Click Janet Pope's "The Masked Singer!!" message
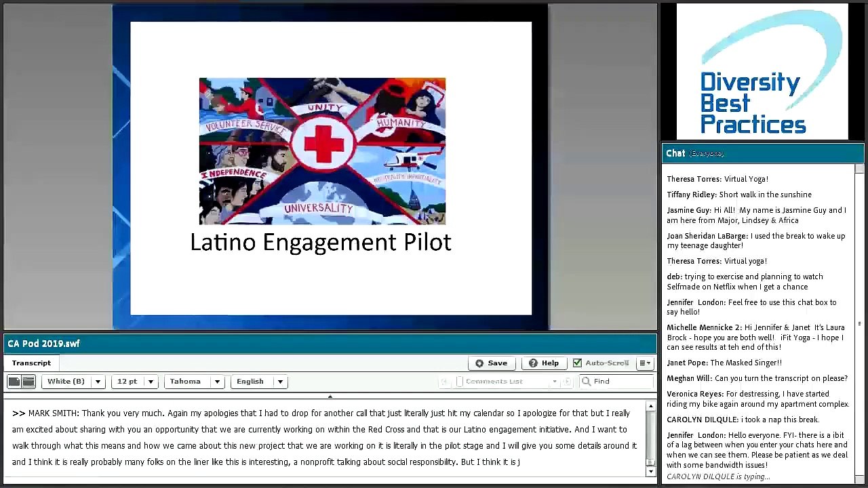868x488 pixels. coord(724,363)
